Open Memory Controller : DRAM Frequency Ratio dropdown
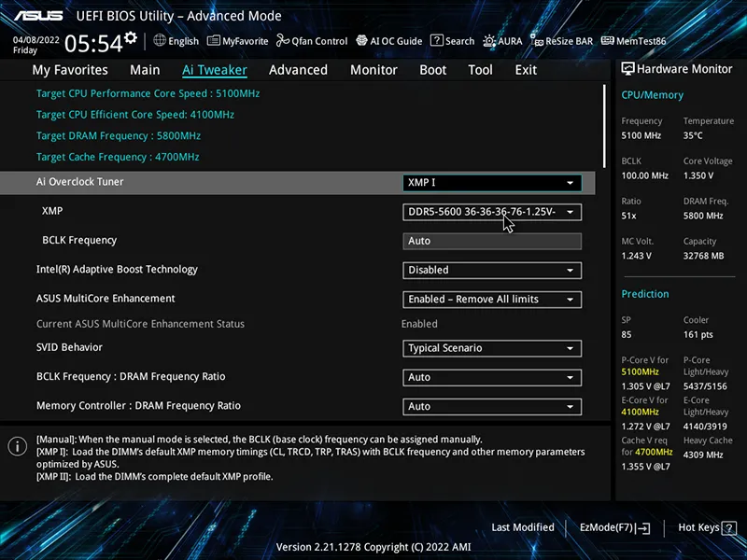 pyautogui.click(x=492, y=407)
